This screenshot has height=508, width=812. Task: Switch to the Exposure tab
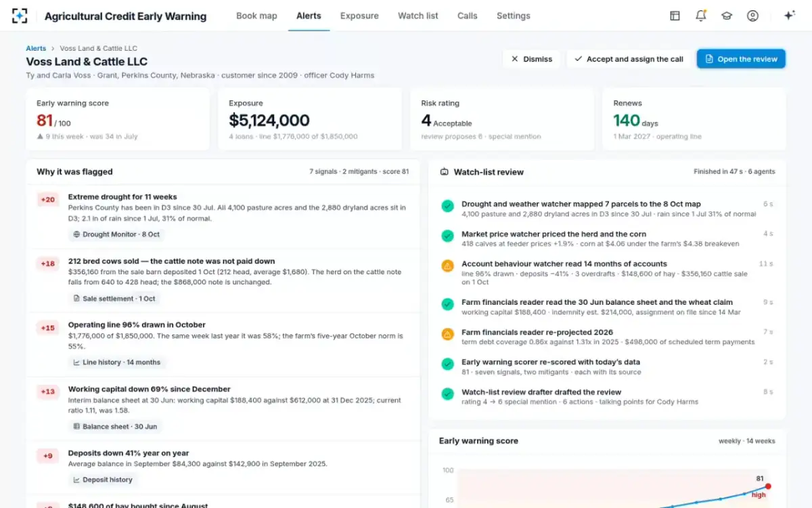(359, 16)
